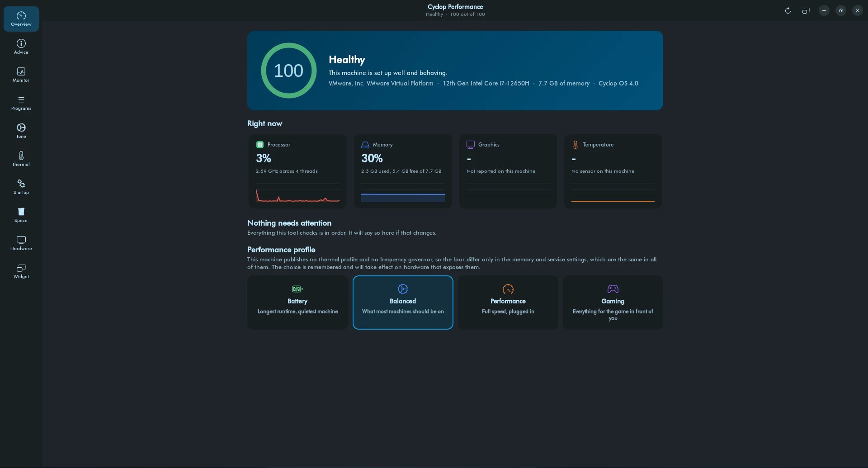Click the Processor chip icon
The width and height of the screenshot is (868, 468).
[260, 145]
